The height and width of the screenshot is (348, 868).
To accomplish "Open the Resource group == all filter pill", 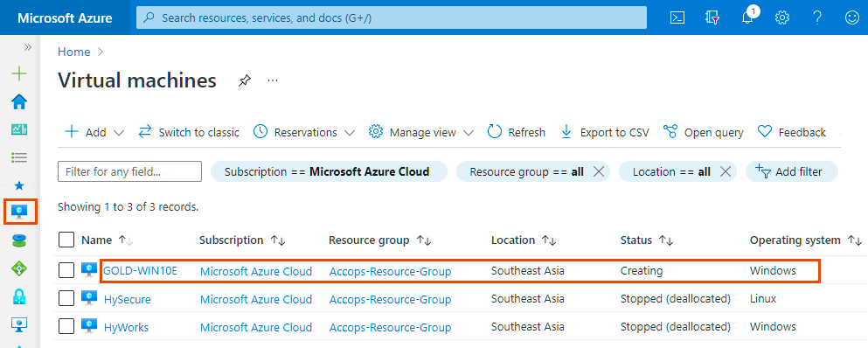I will [526, 171].
